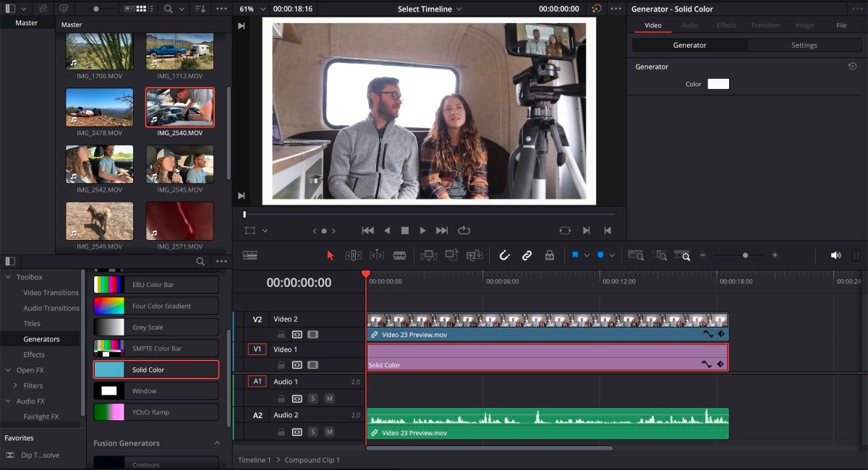Toggle the Linked Selection chain icon
868x470 pixels.
pos(527,255)
